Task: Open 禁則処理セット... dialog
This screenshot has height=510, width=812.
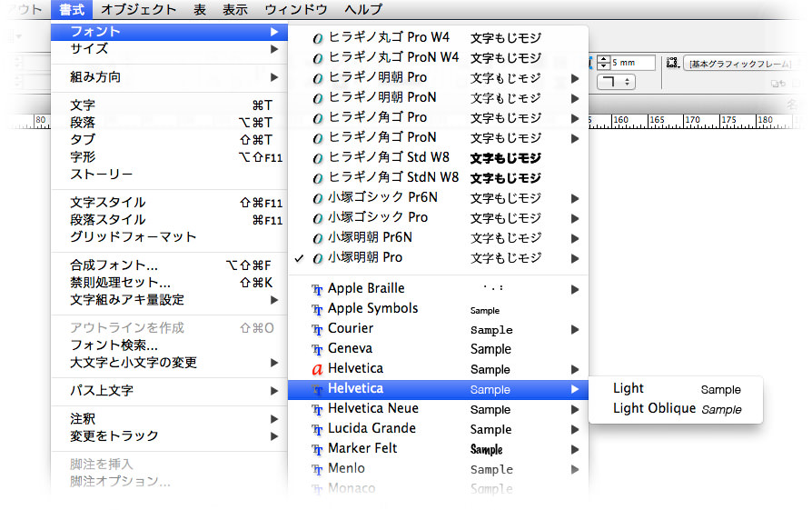Action: tap(169, 283)
